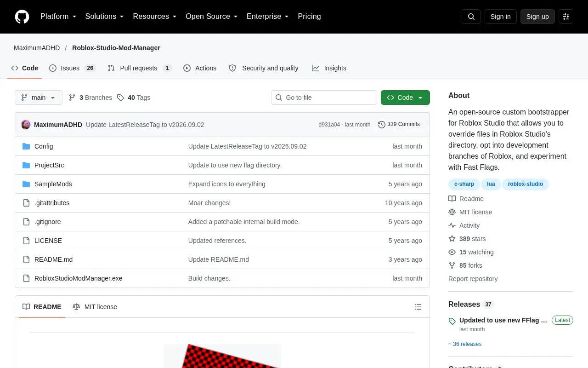Select the c-sharp topic tag
The height and width of the screenshot is (368, 588).
(464, 184)
